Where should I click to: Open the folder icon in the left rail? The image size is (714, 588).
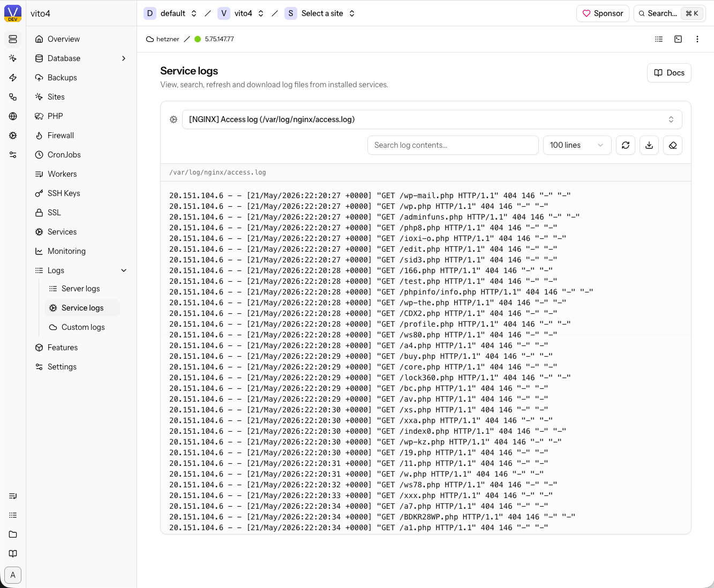[x=13, y=534]
